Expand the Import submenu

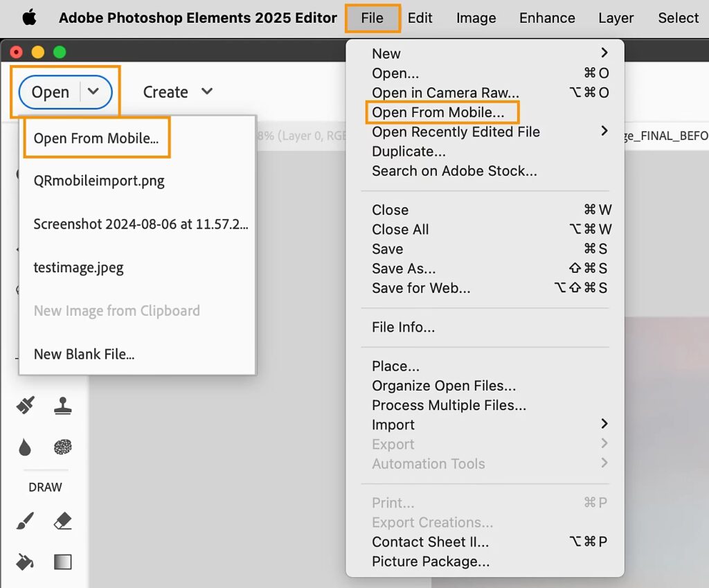pos(604,424)
